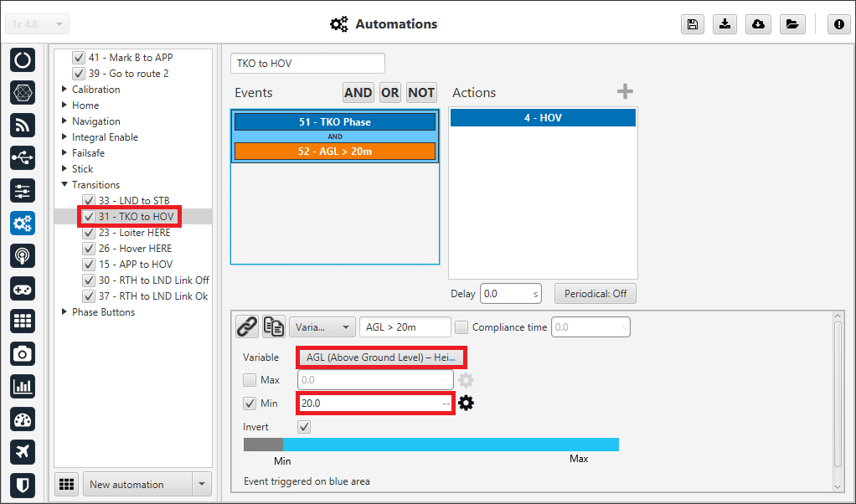The height and width of the screenshot is (504, 856).
Task: Click the plus icon to add action
Action: 625,92
